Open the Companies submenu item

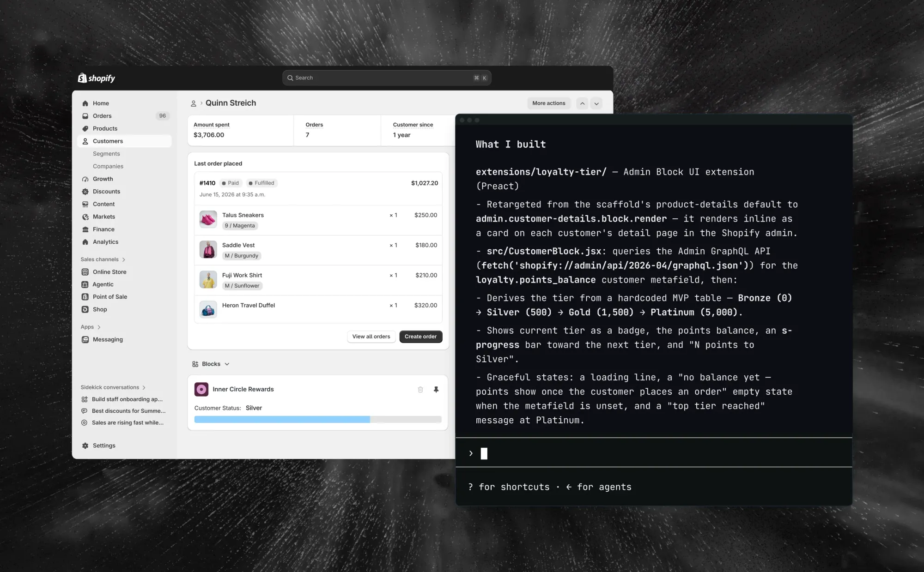tap(108, 166)
